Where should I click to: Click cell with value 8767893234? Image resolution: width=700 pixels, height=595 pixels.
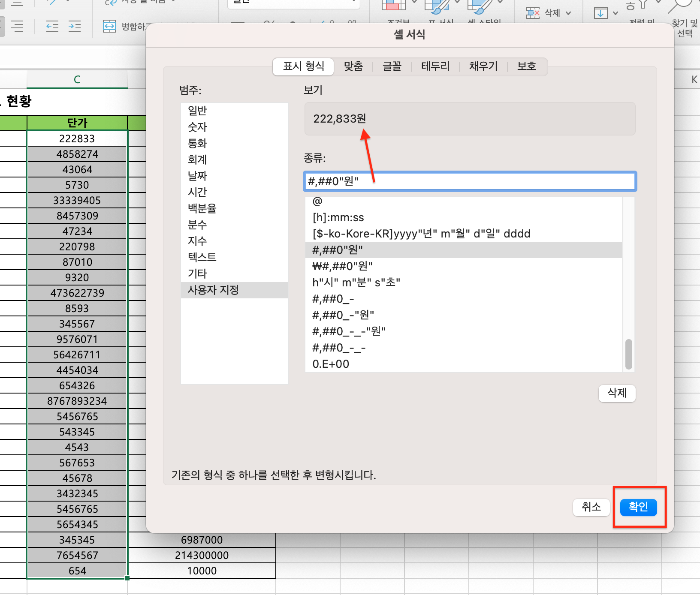coord(77,401)
